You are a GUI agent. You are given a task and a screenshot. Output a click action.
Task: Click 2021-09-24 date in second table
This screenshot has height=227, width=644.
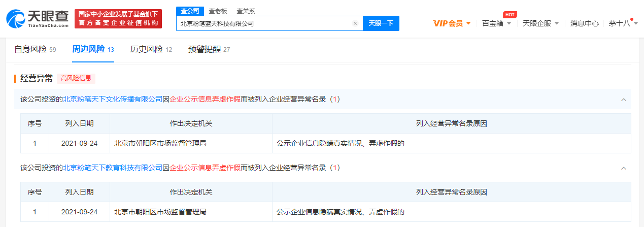79,211
